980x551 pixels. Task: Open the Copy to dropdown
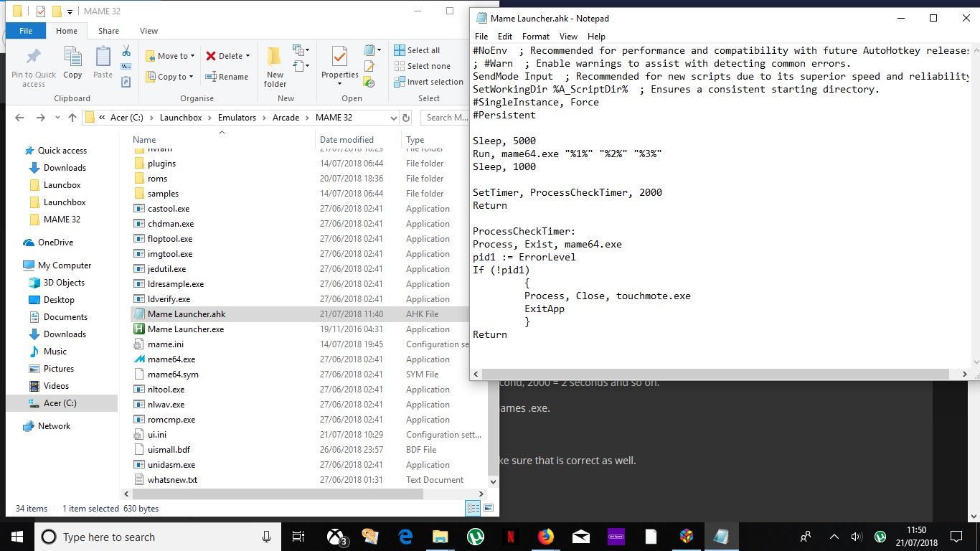(169, 77)
